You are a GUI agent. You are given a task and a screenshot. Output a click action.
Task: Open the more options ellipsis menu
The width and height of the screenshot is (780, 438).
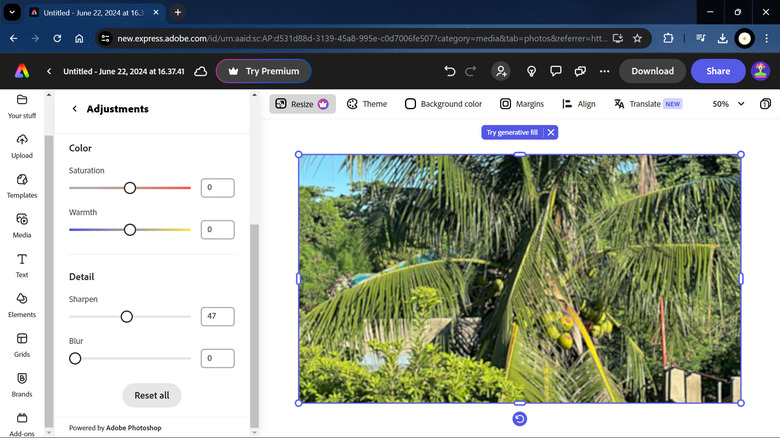pyautogui.click(x=604, y=71)
